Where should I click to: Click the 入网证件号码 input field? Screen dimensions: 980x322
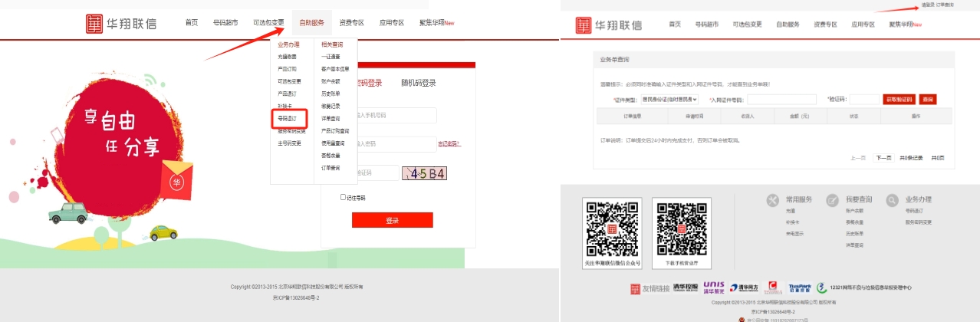781,100
